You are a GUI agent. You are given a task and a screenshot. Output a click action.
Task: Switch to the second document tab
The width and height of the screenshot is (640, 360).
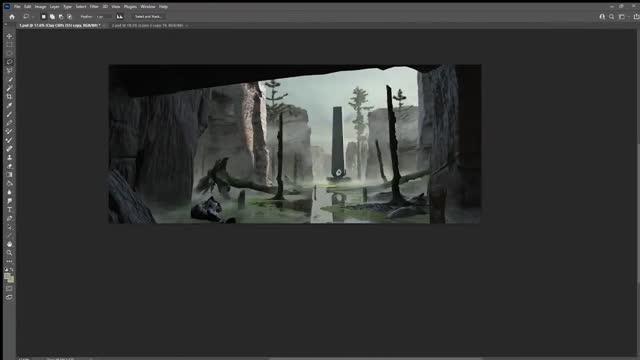click(147, 25)
